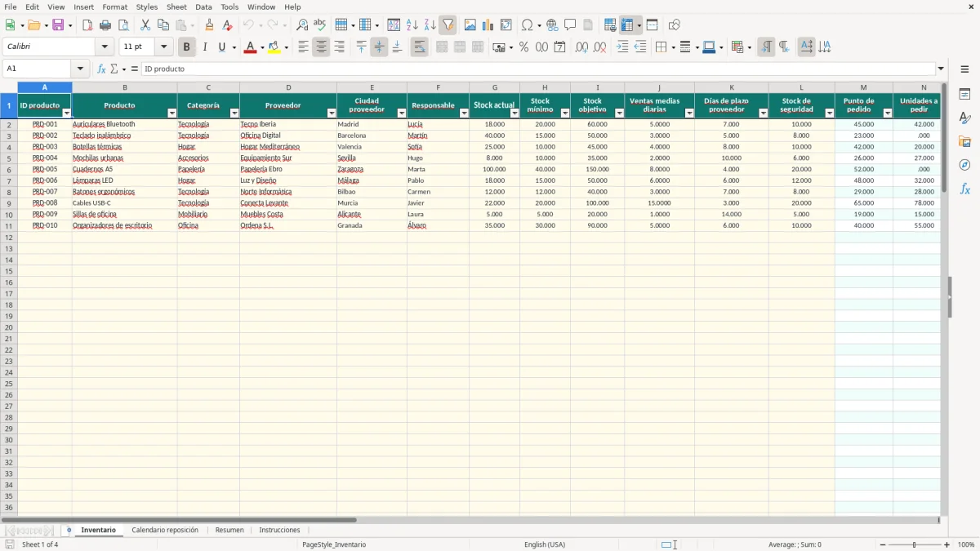The height and width of the screenshot is (551, 980).
Task: Toggle Center Vertically alignment
Action: coord(379,47)
